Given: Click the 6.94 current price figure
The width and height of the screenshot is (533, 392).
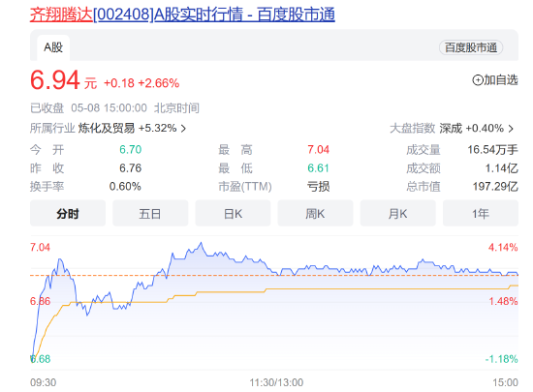Looking at the screenshot, I should (54, 80).
